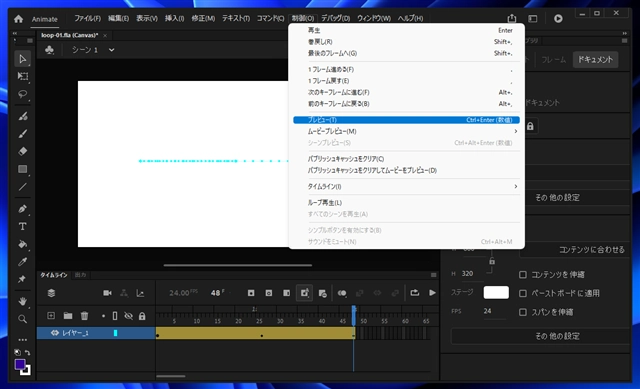Click the Home icon

(x=18, y=19)
